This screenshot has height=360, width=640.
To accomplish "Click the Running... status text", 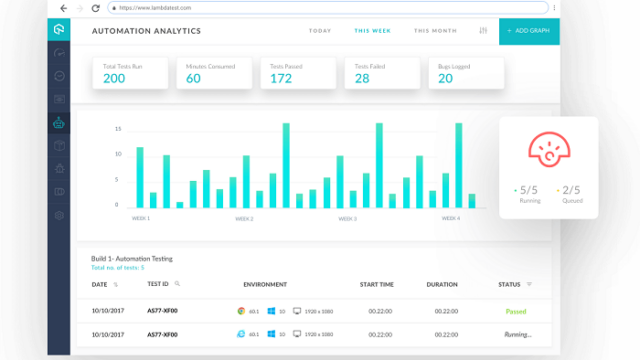I will [518, 334].
